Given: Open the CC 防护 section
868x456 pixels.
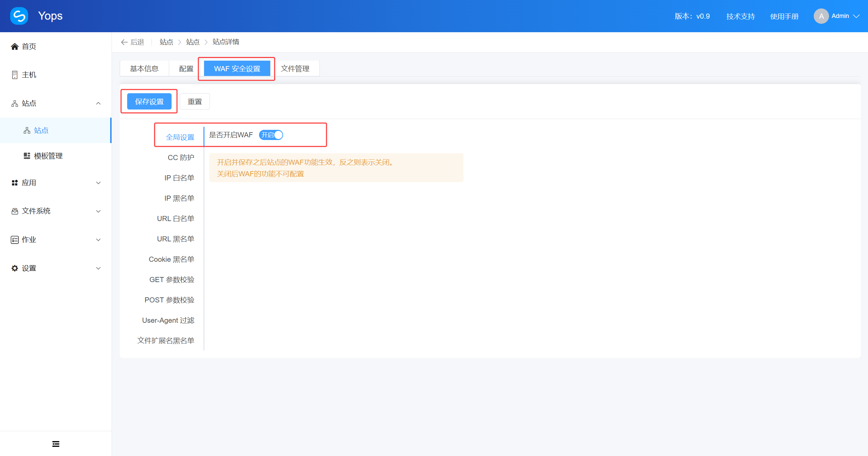Looking at the screenshot, I should (181, 157).
